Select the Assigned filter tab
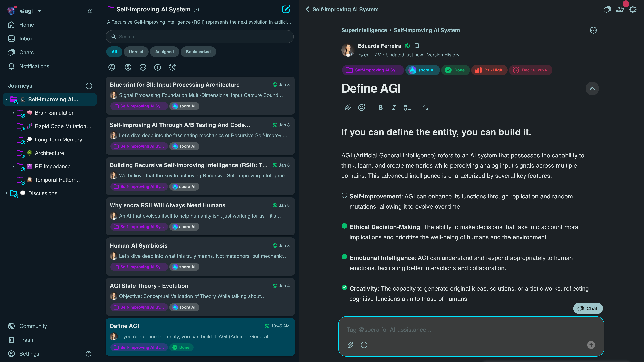Viewport: 644px width, 362px height. pos(165,52)
